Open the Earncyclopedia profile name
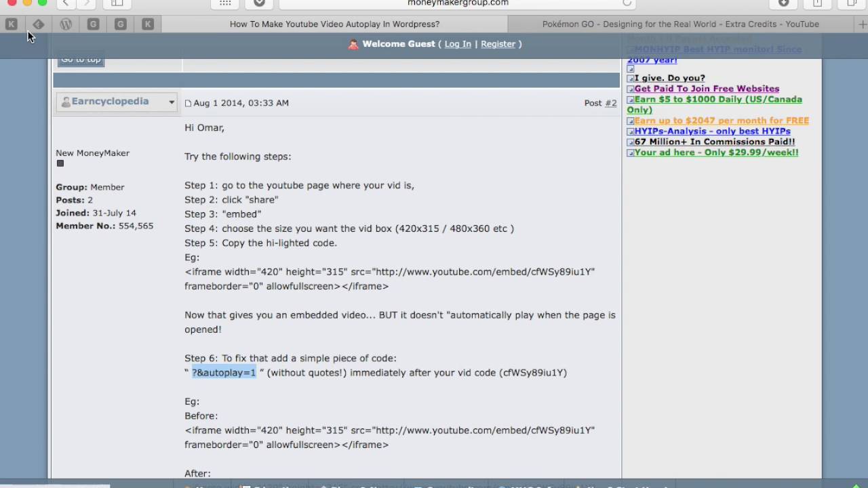This screenshot has width=868, height=488. click(110, 101)
